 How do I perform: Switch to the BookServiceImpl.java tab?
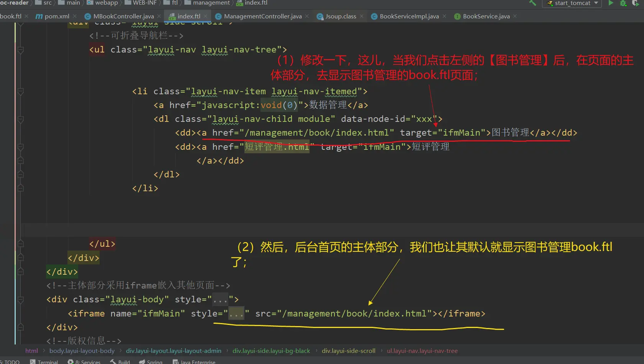point(409,16)
